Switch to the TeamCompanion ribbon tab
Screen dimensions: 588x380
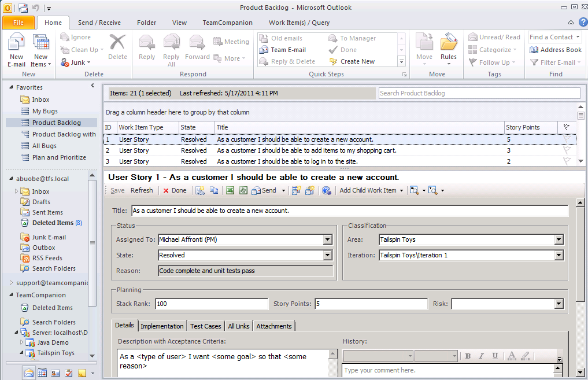pos(228,23)
